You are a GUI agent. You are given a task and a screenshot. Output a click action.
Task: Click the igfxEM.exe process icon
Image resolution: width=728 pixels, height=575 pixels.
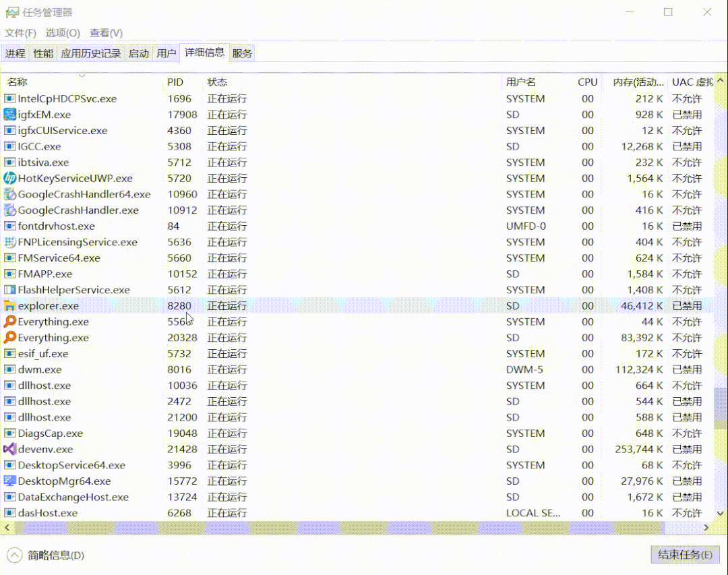pyautogui.click(x=9, y=115)
